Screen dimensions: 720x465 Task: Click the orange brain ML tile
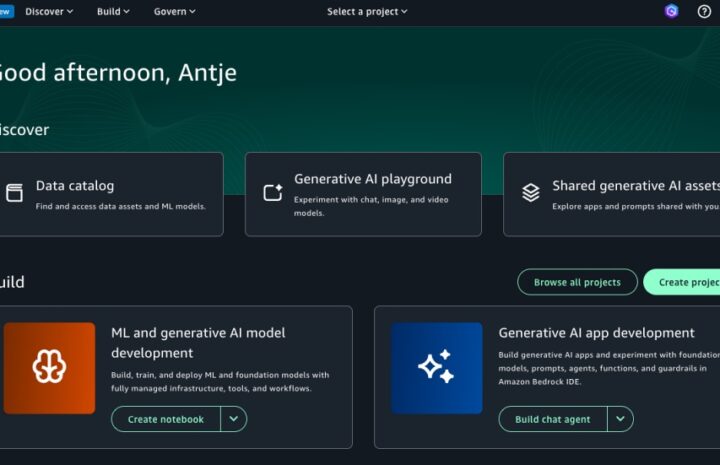[49, 368]
